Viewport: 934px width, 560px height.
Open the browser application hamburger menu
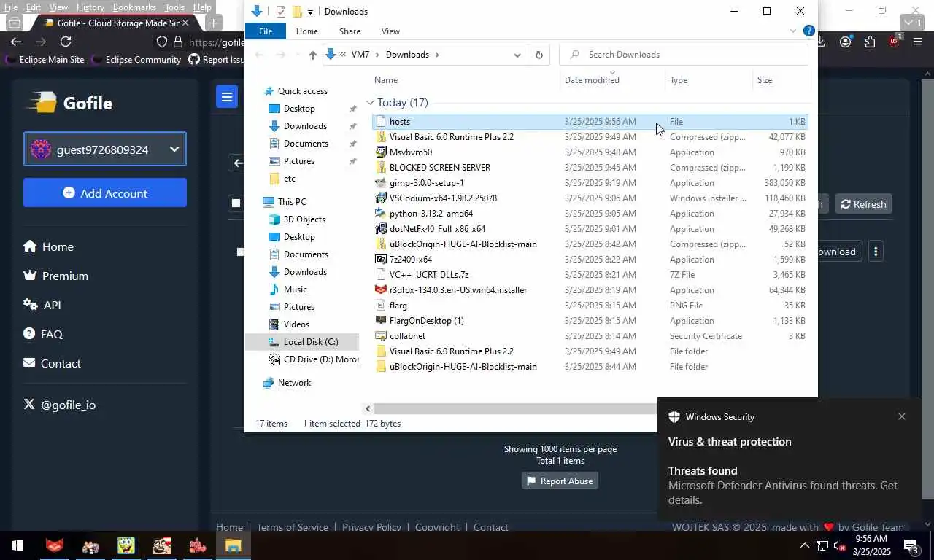click(x=918, y=42)
